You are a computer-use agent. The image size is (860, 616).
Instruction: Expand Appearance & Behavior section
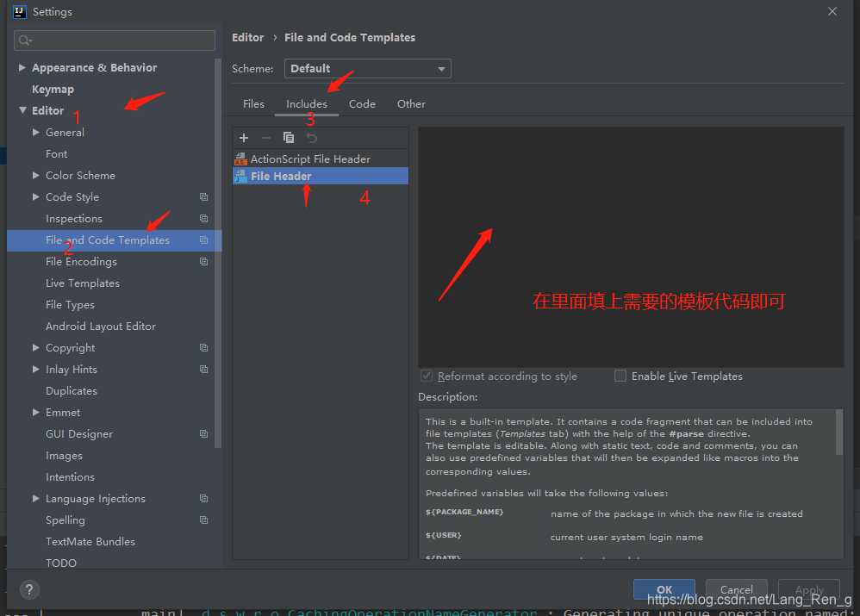[22, 67]
